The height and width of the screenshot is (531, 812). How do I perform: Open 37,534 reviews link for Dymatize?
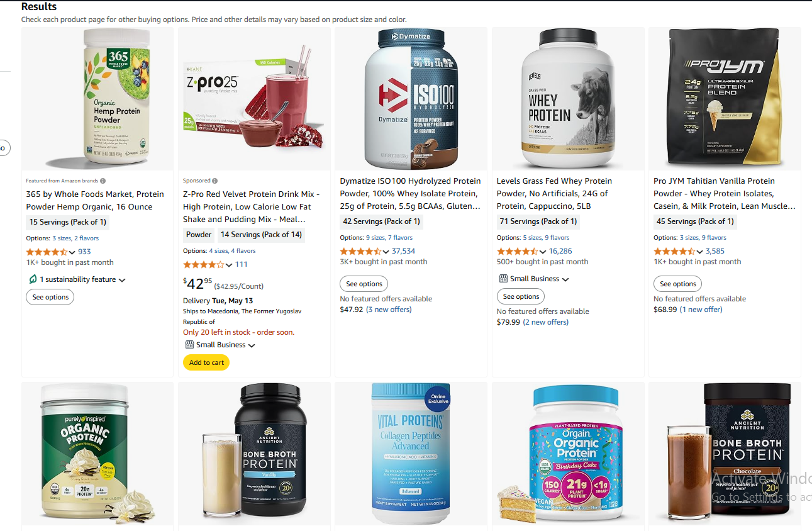[x=403, y=251]
